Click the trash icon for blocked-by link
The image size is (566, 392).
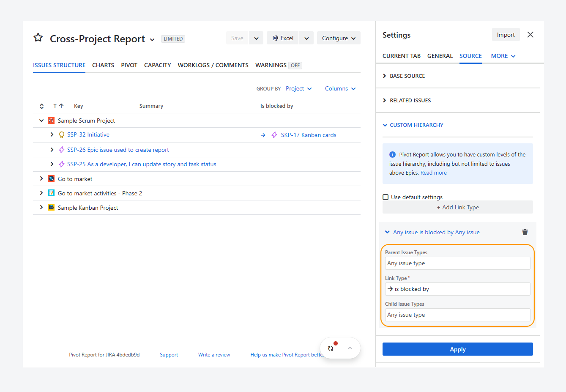click(525, 232)
